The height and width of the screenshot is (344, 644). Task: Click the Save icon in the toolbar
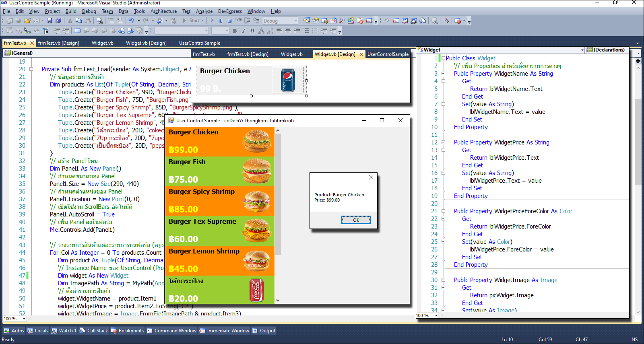click(50, 21)
